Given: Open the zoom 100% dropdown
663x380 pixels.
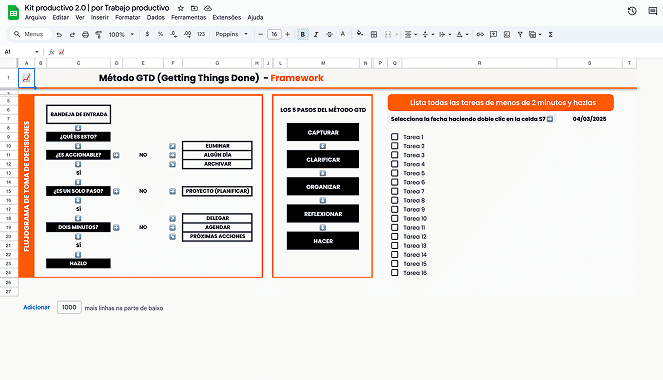Looking at the screenshot, I should point(121,34).
